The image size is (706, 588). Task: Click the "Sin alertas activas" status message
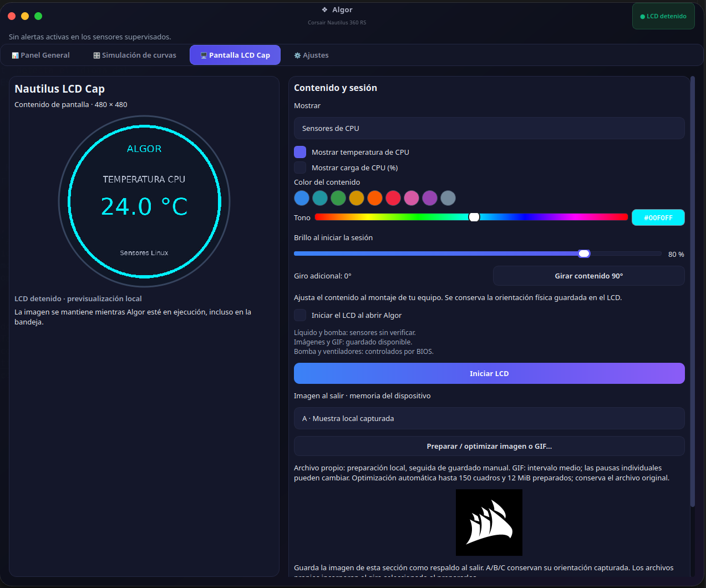point(90,37)
